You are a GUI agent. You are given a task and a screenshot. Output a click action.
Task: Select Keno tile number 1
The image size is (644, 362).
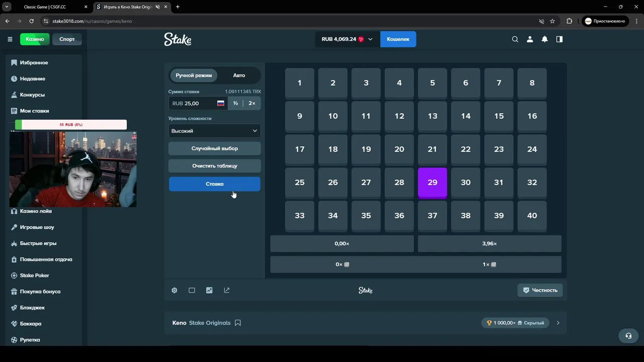(x=299, y=83)
